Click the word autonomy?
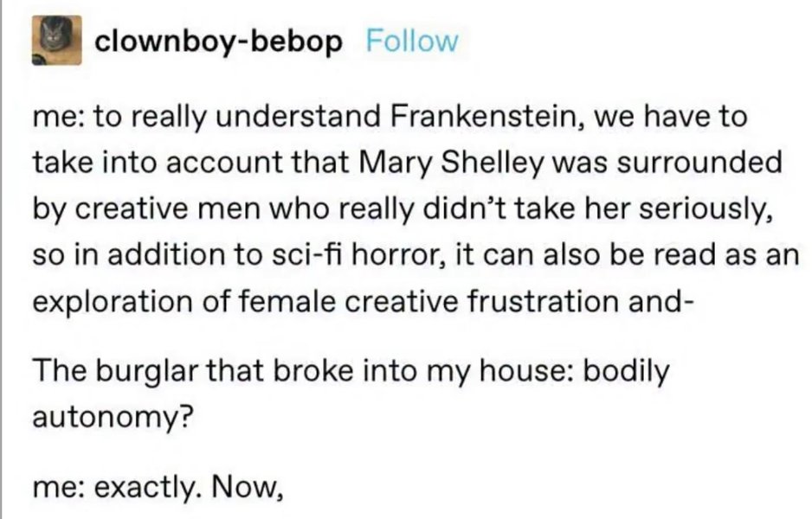This screenshot has width=812, height=519. [113, 418]
